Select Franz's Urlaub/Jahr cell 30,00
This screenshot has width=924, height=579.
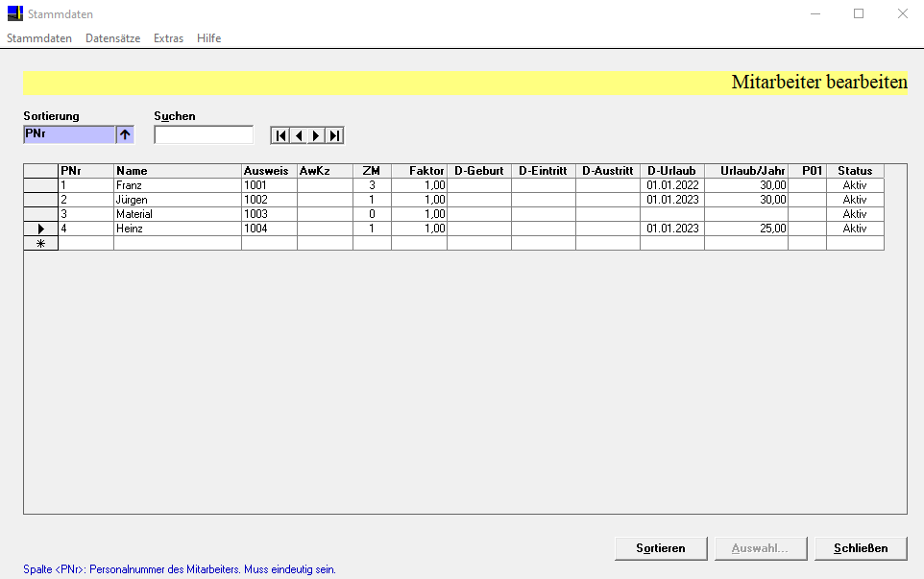[x=746, y=185]
